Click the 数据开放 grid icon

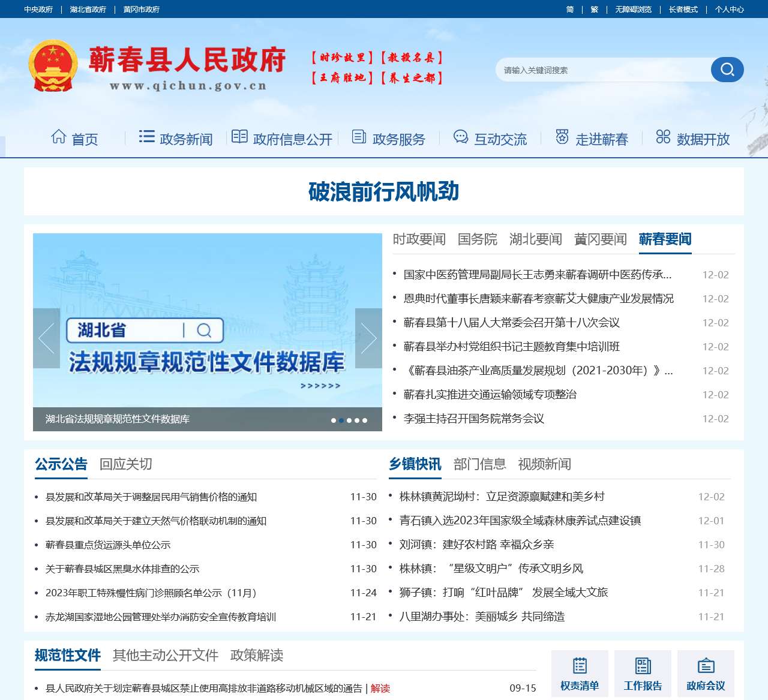[662, 137]
